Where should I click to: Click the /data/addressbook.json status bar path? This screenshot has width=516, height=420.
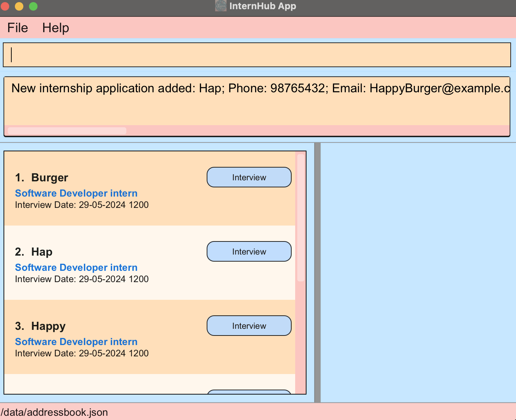click(x=54, y=412)
